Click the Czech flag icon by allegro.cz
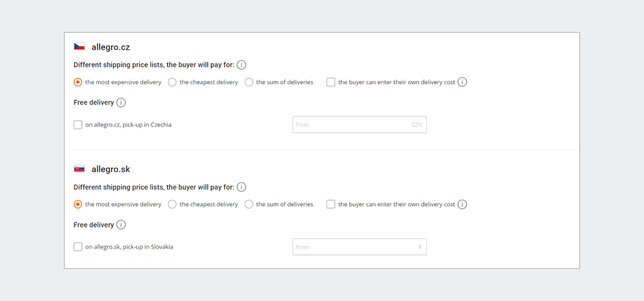Image resolution: width=644 pixels, height=301 pixels. 79,47
